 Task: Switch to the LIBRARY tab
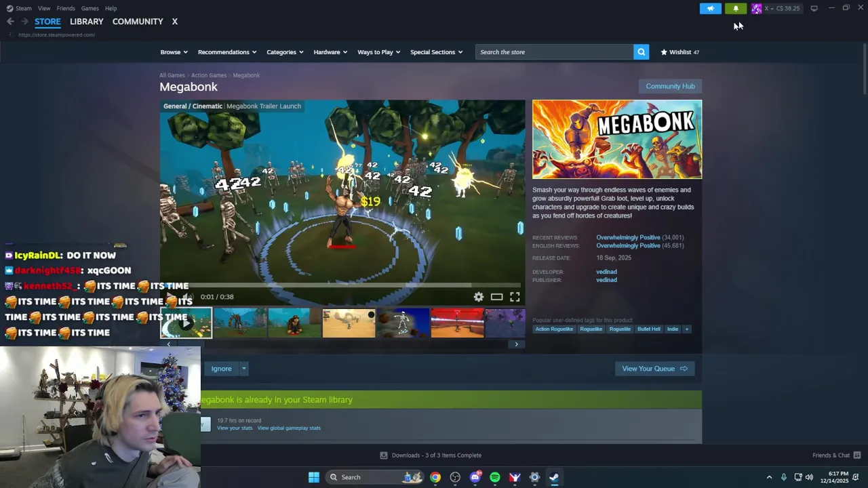click(x=87, y=22)
